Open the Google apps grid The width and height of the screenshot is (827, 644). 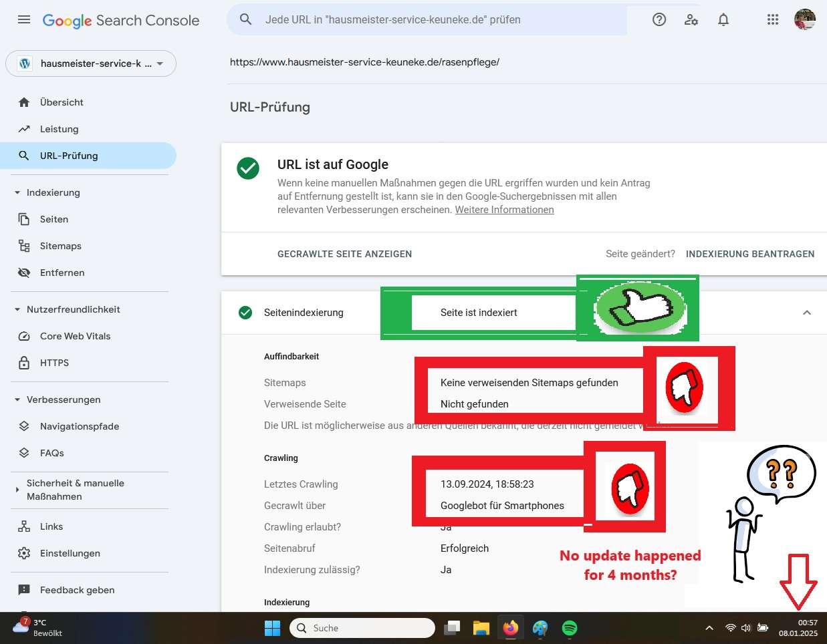[x=773, y=20]
